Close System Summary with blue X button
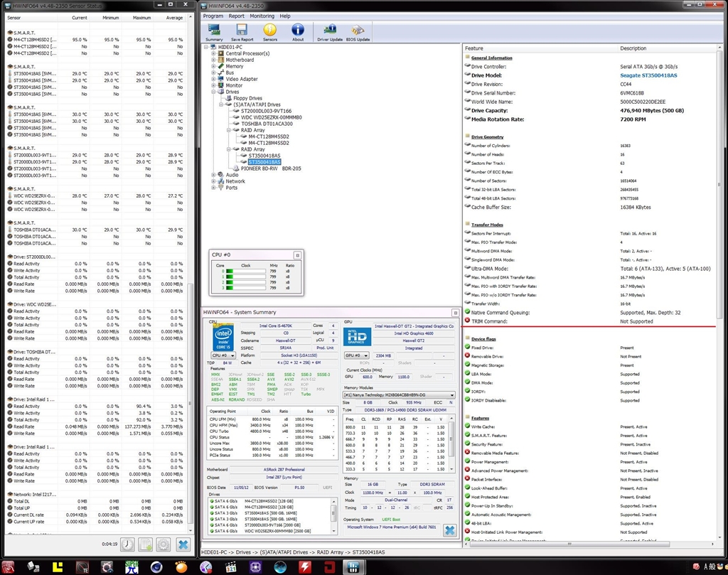The height and width of the screenshot is (575, 728). point(449,530)
